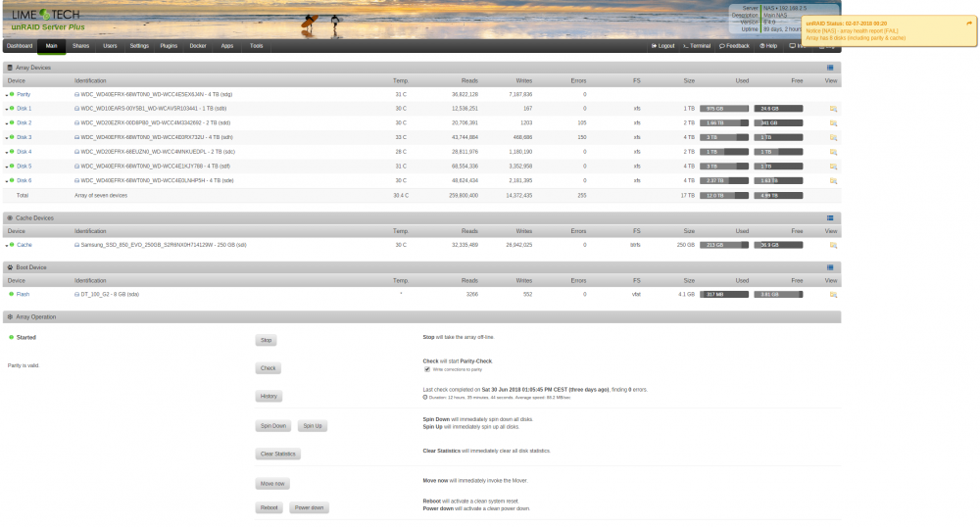The height and width of the screenshot is (527, 980).
Task: Dismiss the unRAID Status notification using its arrow icon
Action: click(969, 24)
